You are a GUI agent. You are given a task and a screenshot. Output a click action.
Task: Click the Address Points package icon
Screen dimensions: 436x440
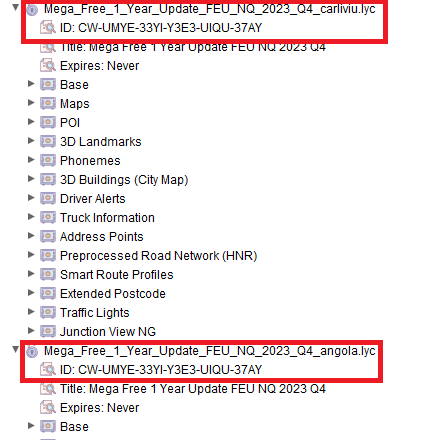(48, 237)
